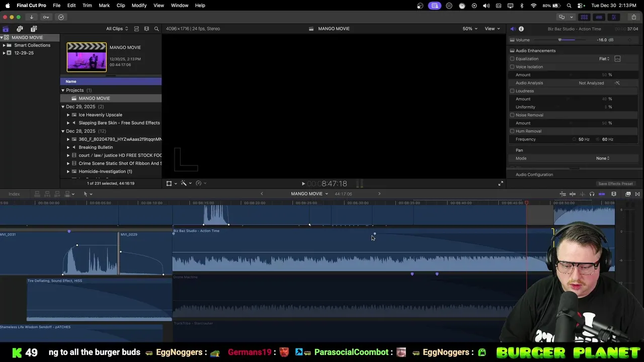This screenshot has width=644, height=362.
Task: Click the timeline Index button
Action: click(14, 194)
